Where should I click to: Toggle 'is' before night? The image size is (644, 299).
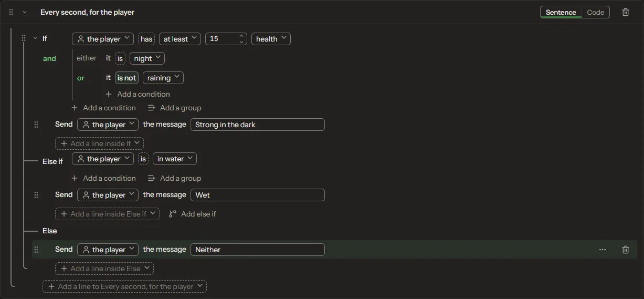point(120,58)
